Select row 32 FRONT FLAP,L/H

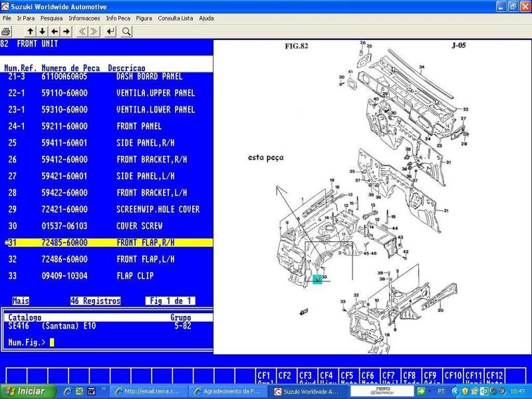(106, 259)
